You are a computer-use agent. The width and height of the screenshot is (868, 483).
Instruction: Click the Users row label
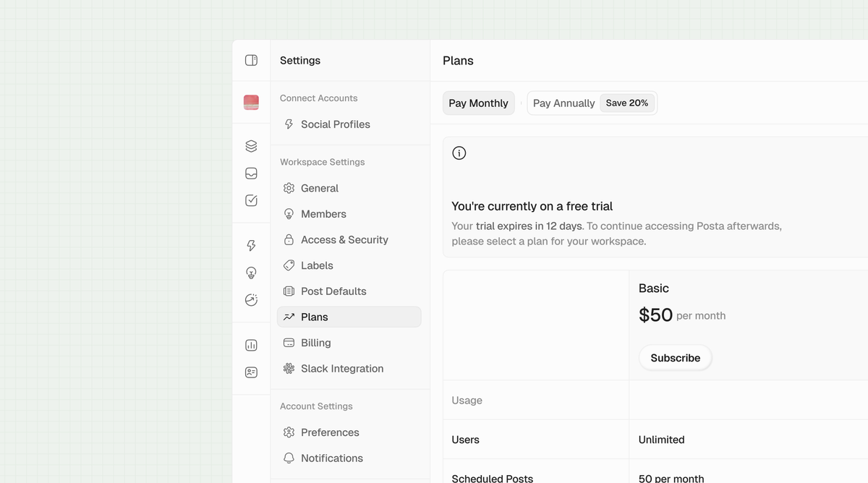point(466,440)
